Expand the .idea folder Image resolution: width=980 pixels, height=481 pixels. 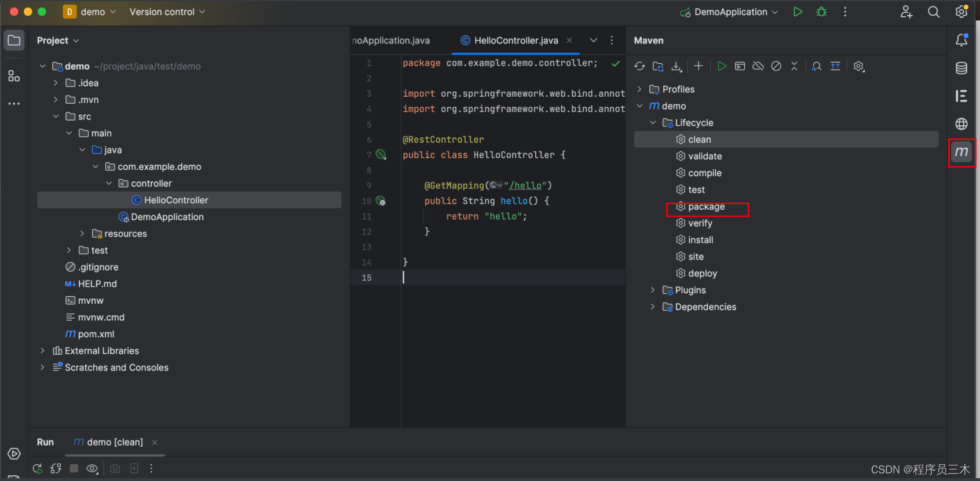pyautogui.click(x=56, y=83)
